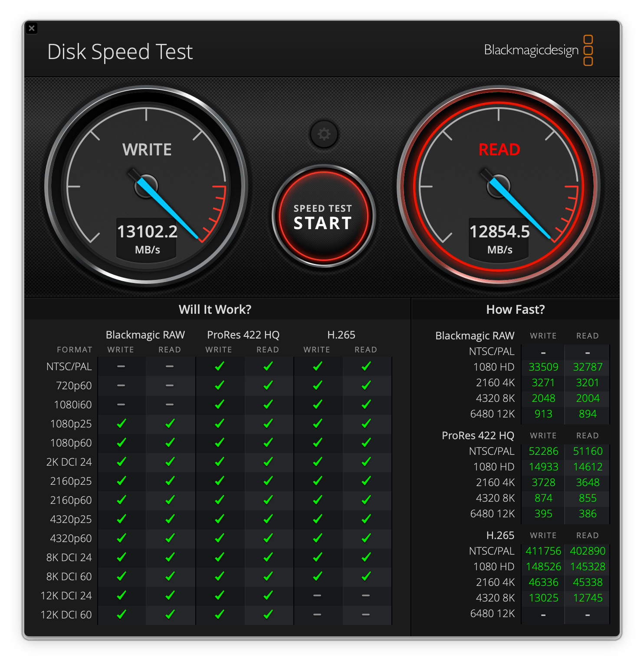Click the Speed Test Start button
Screen dimensions: 644x664
323,216
